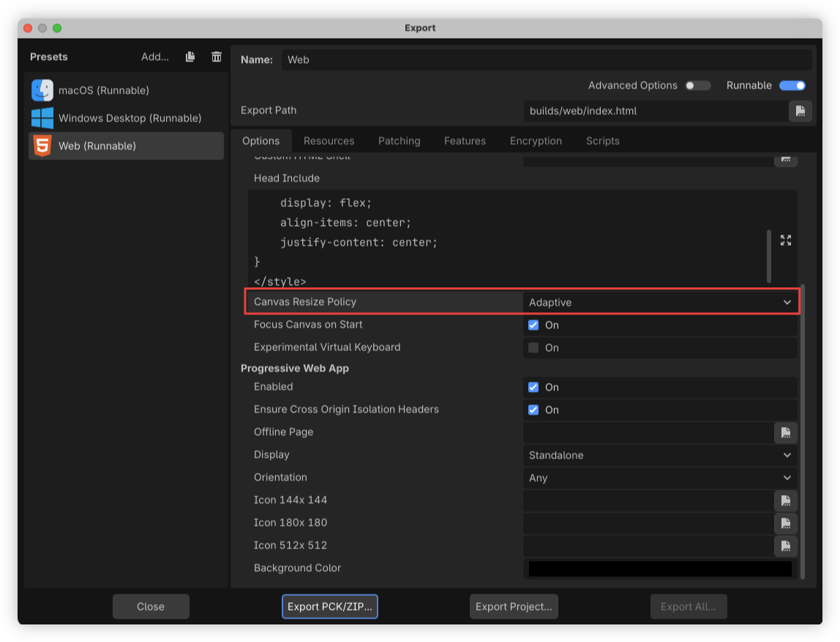Viewport: 840px width, 642px height.
Task: Open the Background Color swatch
Action: click(x=660, y=569)
